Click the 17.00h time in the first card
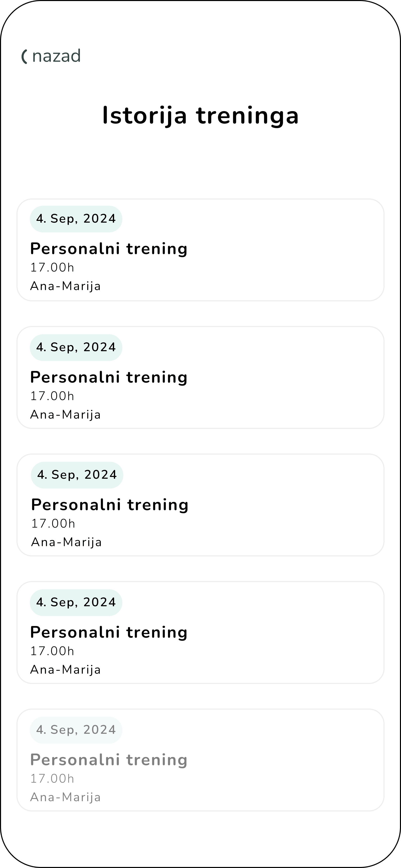Viewport: 401px width, 868px height. pos(52,268)
